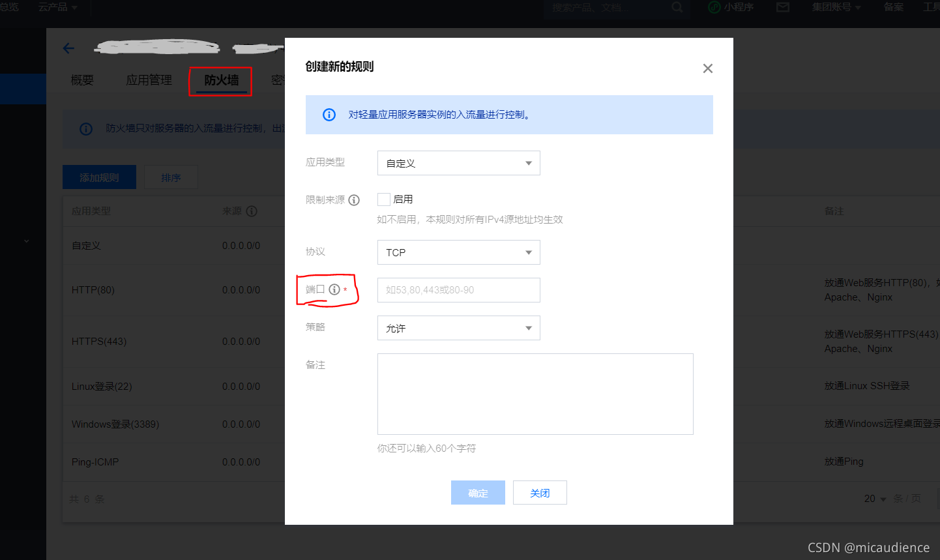Select the 防火墙 tab
The height and width of the screenshot is (560, 940).
pos(222,80)
